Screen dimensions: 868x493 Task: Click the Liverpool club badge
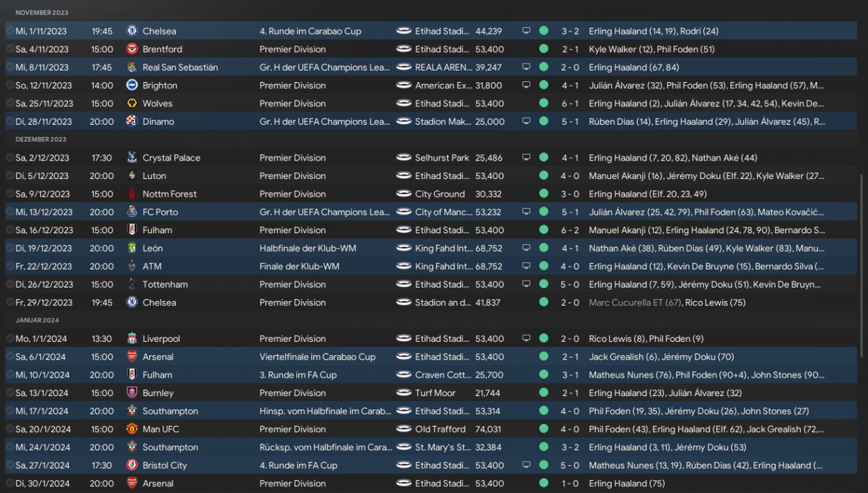pyautogui.click(x=132, y=338)
